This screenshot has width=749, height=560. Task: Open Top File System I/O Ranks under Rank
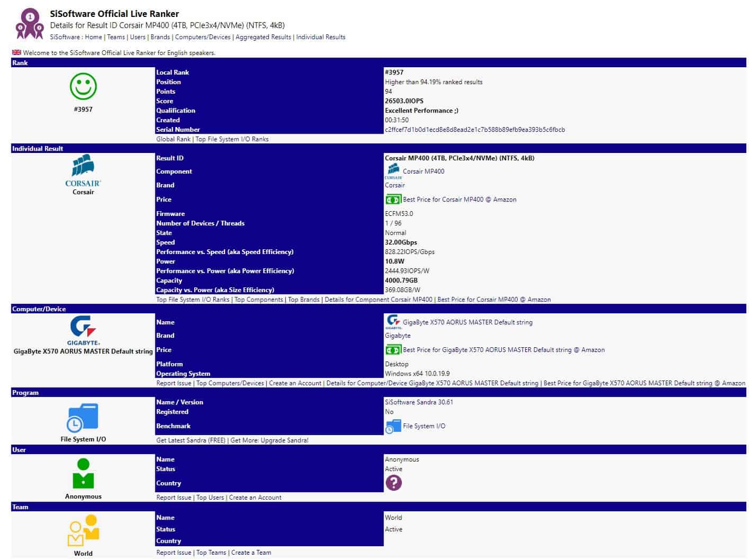point(232,139)
